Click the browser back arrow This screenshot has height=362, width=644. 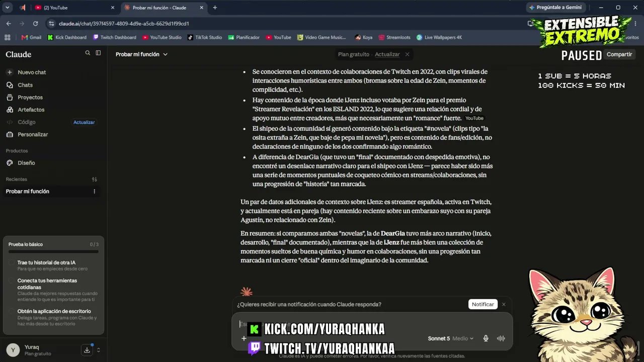(x=9, y=24)
